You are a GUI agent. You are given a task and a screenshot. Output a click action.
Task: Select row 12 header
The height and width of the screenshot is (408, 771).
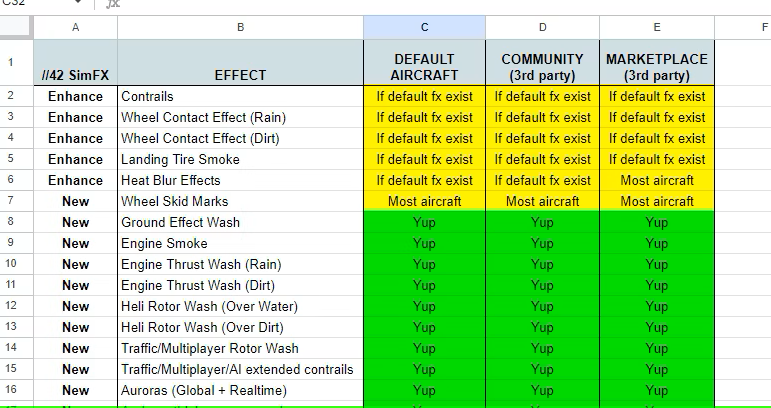pos(11,306)
